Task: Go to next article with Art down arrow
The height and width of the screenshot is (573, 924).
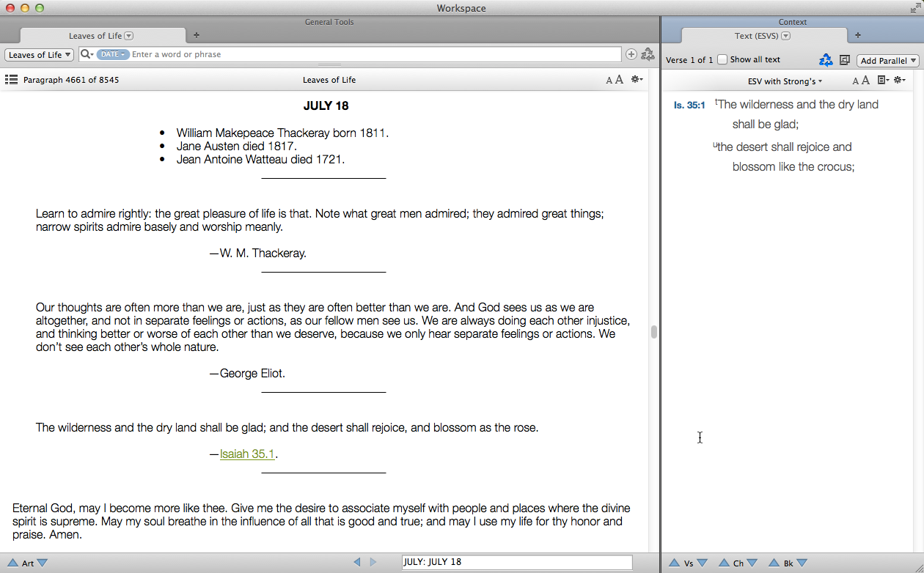Action: [x=43, y=563]
